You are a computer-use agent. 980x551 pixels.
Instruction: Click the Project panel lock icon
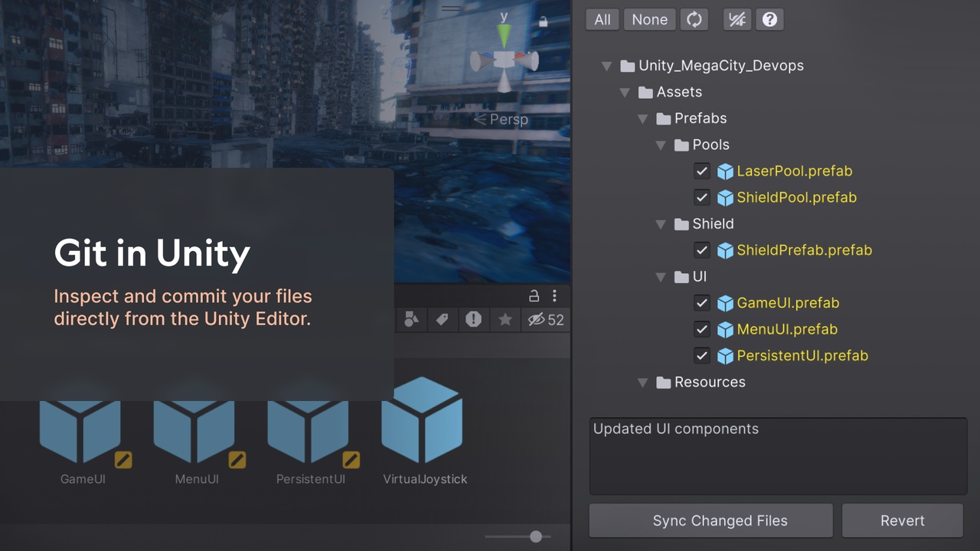534,295
